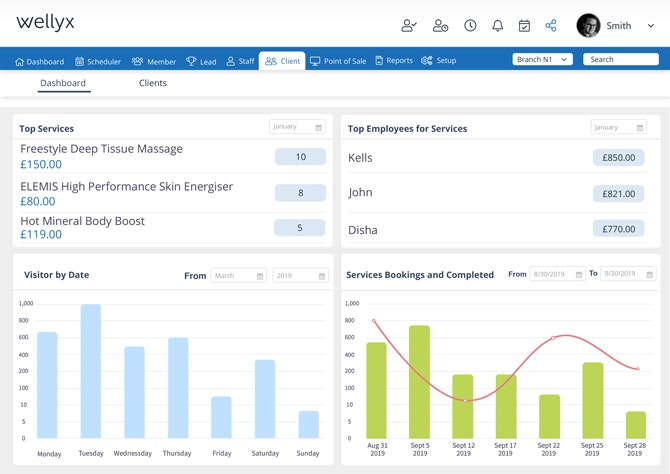The image size is (670, 474).
Task: Open calendar icon for Top Employees January filter
Action: (x=640, y=128)
